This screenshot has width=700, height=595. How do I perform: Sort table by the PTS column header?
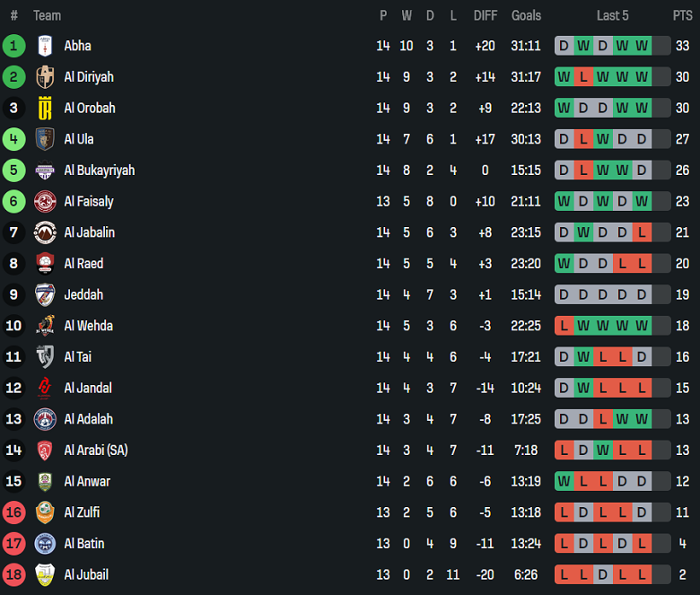(x=682, y=15)
